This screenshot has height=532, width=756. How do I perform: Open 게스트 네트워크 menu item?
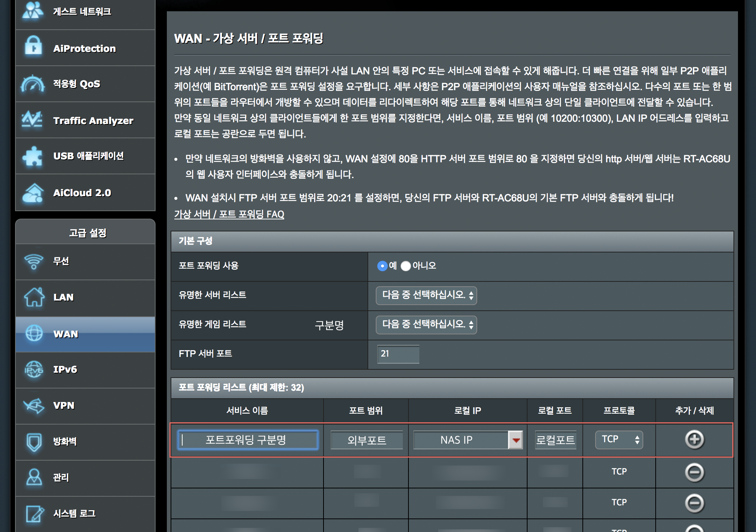(85, 11)
